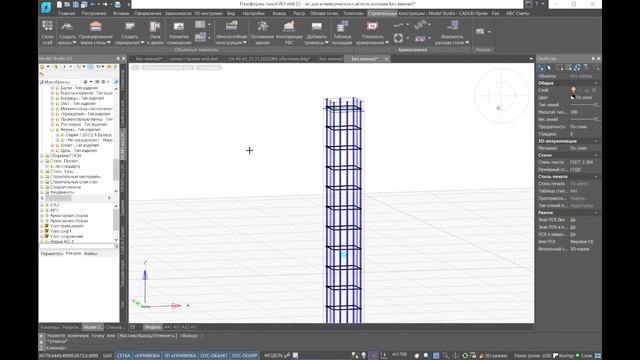Toggle 3D оПРИВЯЗКА in status bar

point(180,356)
